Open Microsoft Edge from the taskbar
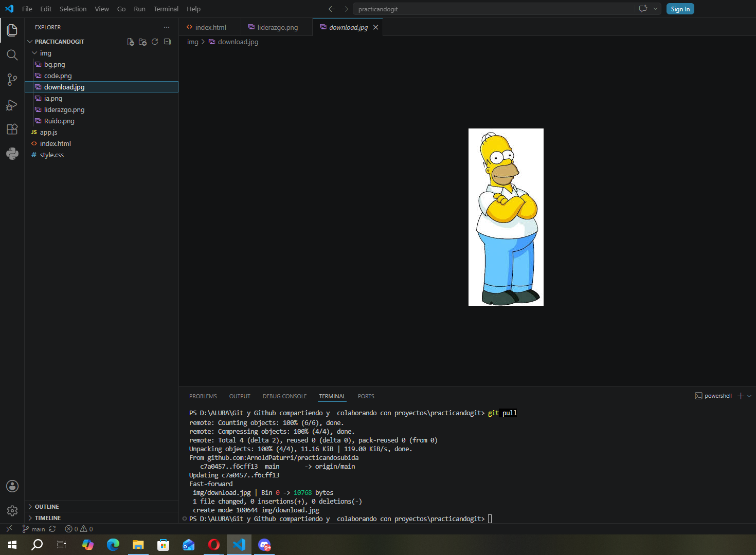Viewport: 756px width, 555px height. tap(113, 545)
